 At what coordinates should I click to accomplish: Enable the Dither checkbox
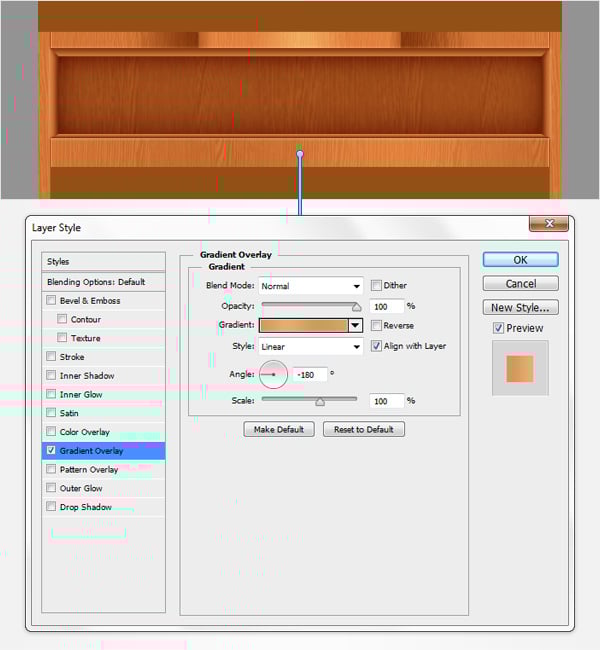377,286
